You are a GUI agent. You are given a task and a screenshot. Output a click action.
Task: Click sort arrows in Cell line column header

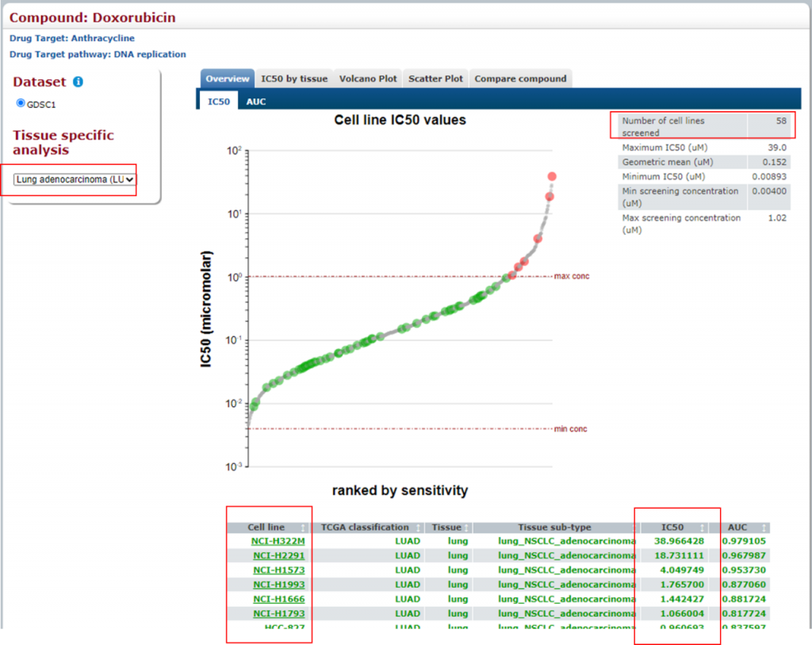pyautogui.click(x=302, y=528)
